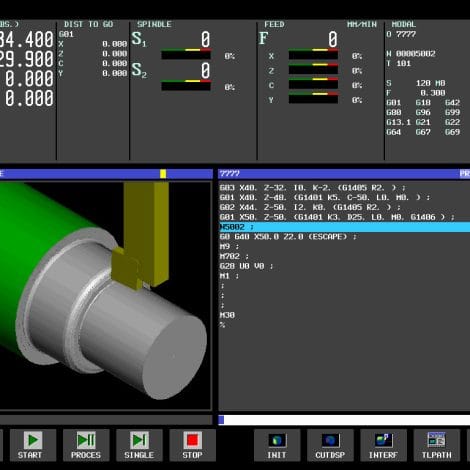Click the modal S speed and M code row
This screenshot has width=470, height=470.
coord(416,83)
